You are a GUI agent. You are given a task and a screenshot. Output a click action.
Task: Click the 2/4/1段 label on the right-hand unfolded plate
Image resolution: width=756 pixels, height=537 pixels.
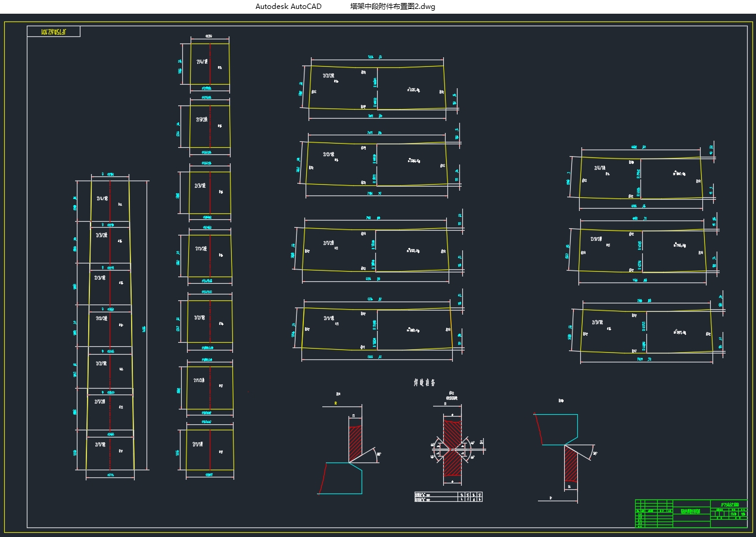600,169
